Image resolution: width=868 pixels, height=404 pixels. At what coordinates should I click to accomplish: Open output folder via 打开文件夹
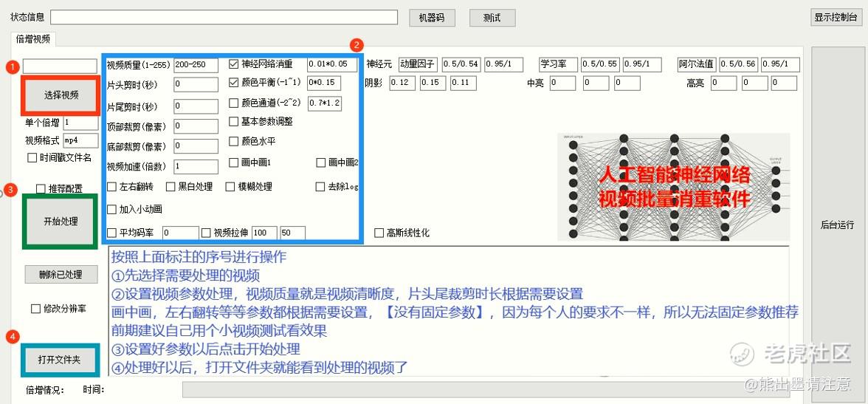click(60, 360)
